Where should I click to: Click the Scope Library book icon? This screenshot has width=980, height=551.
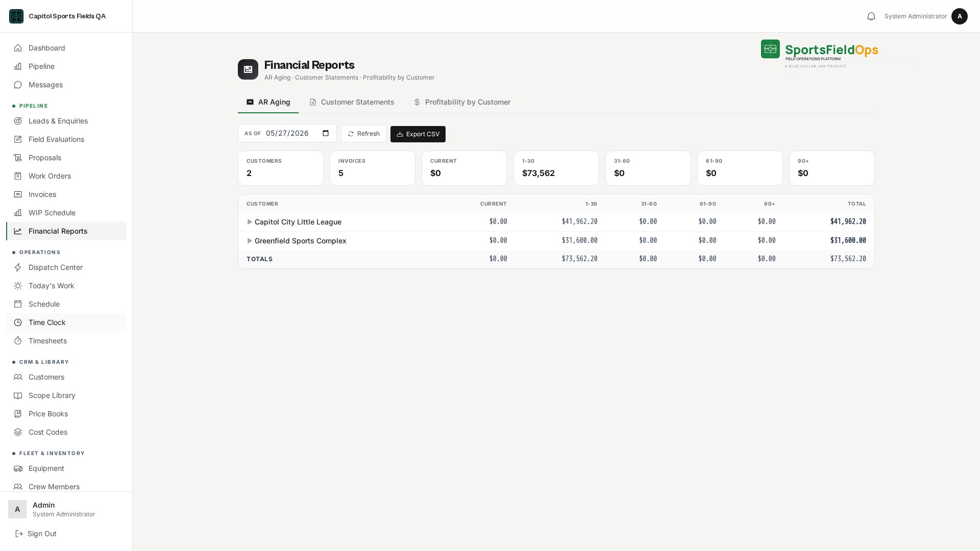pyautogui.click(x=18, y=395)
